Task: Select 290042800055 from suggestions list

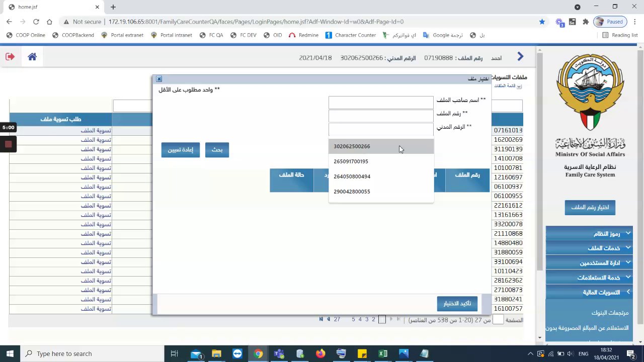Action: [x=381, y=192]
